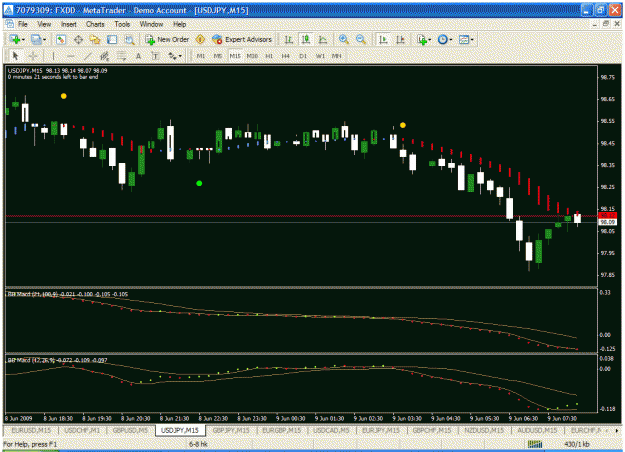Zoom out the chart
The image size is (625, 452).
pos(361,39)
